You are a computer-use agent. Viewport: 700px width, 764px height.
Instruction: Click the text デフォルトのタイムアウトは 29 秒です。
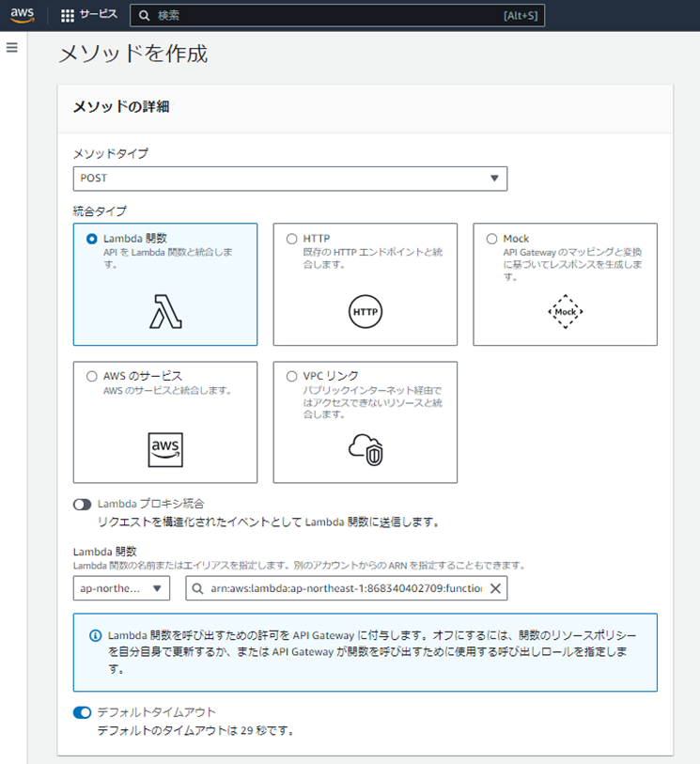pos(196,730)
